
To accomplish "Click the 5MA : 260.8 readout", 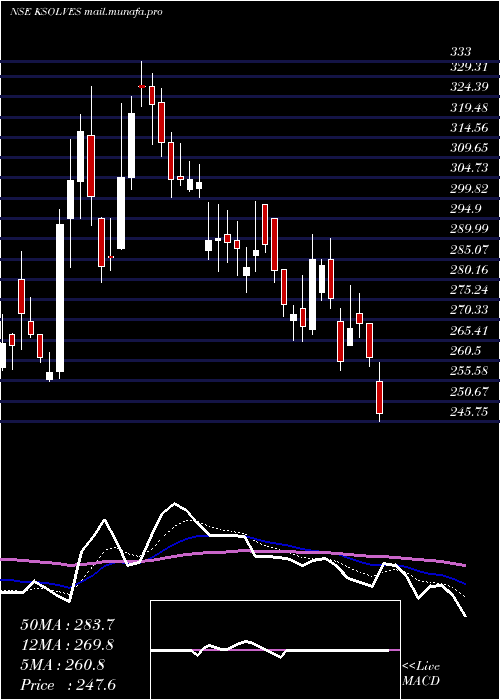I will [x=63, y=665].
